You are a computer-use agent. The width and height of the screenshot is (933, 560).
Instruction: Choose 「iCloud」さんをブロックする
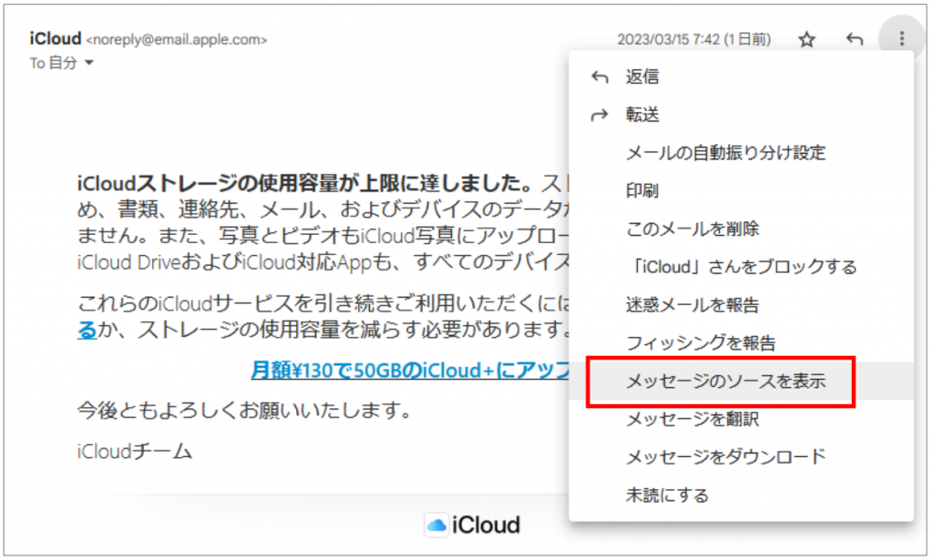tap(741, 267)
